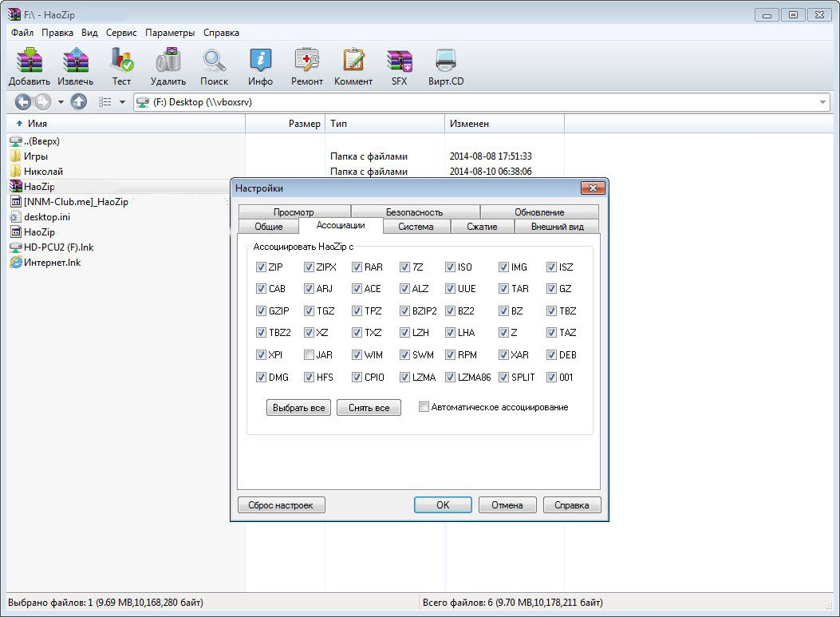Screen dimensions: 840x617
Task: Open the Сервис menu
Action: pos(121,33)
